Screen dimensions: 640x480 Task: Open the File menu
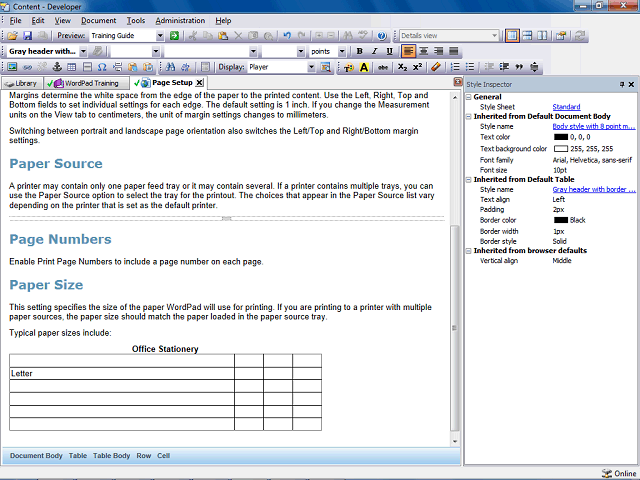coord(16,20)
